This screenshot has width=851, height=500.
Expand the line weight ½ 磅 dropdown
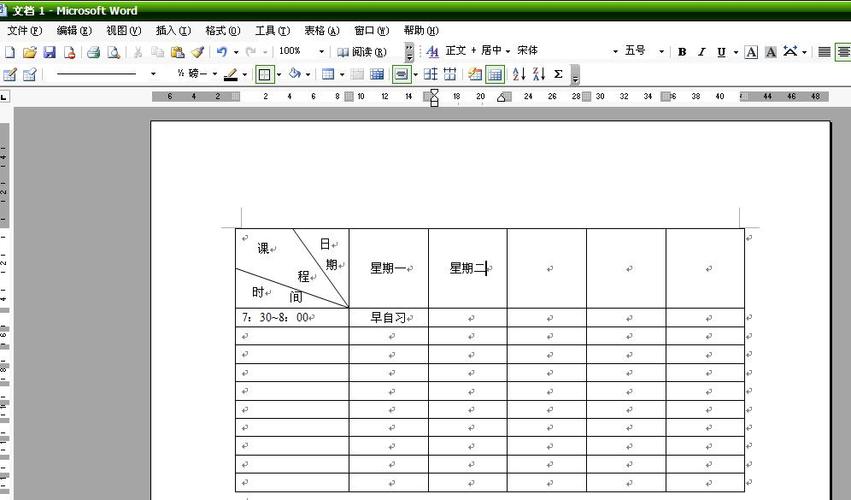point(215,74)
